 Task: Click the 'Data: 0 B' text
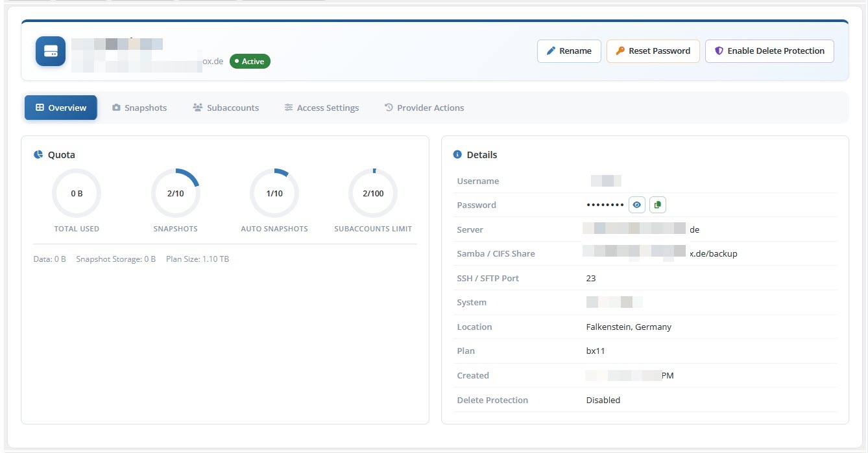50,259
